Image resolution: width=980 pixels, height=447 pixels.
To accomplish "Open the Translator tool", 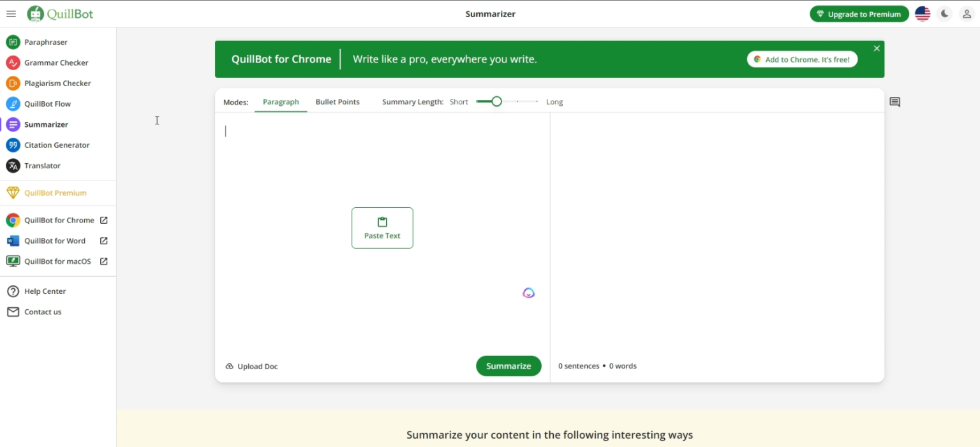I will click(42, 166).
